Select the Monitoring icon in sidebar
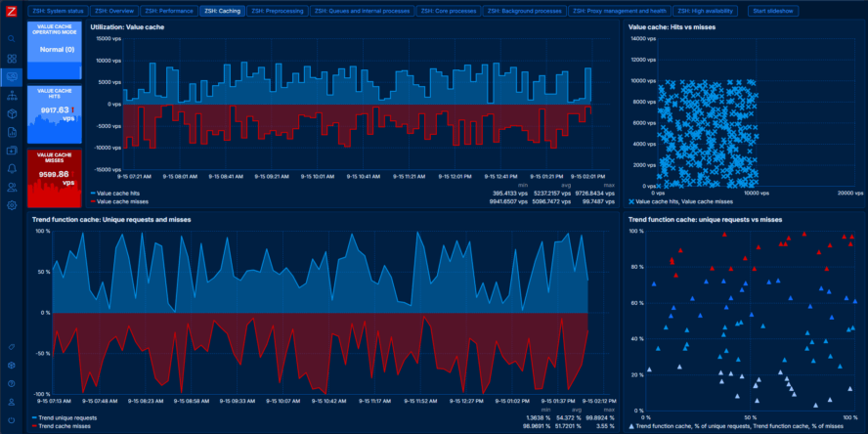Image resolution: width=868 pixels, height=434 pixels. coord(12,77)
